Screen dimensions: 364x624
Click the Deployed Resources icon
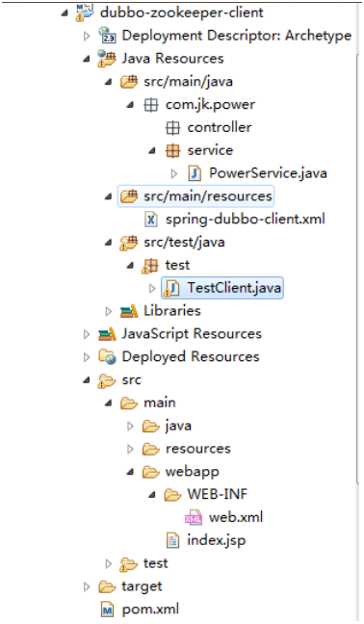(107, 356)
